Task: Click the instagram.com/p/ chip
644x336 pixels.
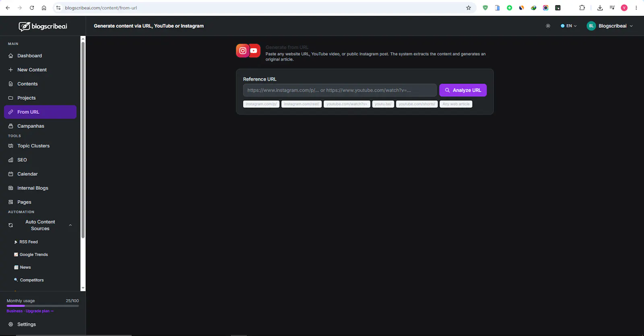Action: (261, 104)
